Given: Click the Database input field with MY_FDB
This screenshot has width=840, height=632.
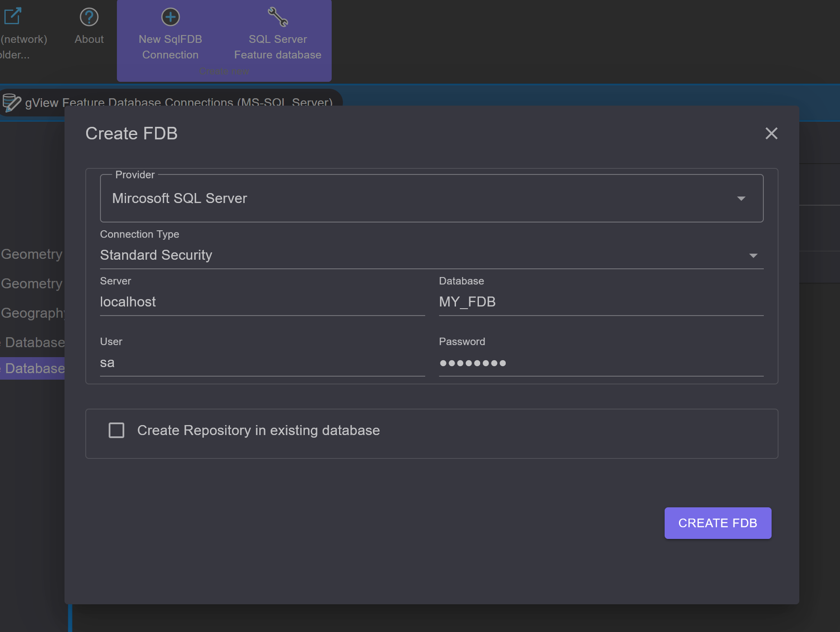Looking at the screenshot, I should [x=601, y=302].
